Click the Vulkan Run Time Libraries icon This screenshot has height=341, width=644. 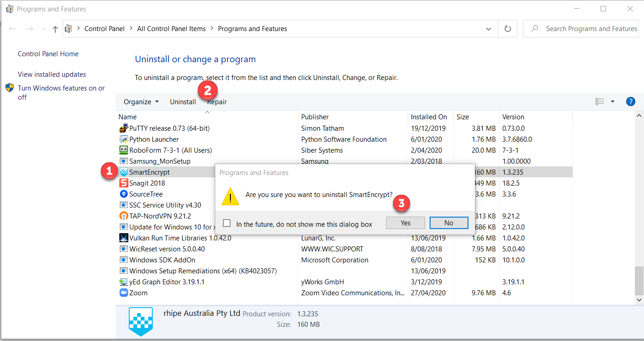pos(123,238)
